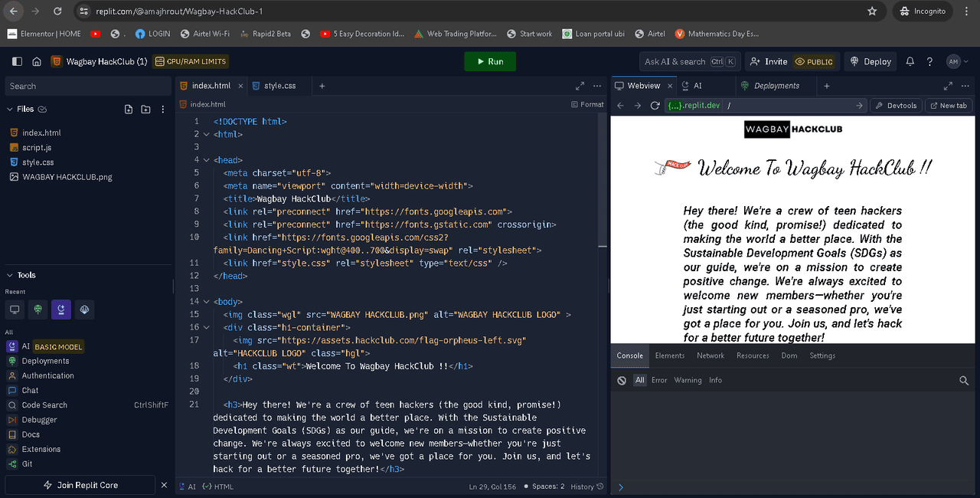The image size is (980, 498).
Task: Open script.js in the file tree
Action: click(x=37, y=148)
